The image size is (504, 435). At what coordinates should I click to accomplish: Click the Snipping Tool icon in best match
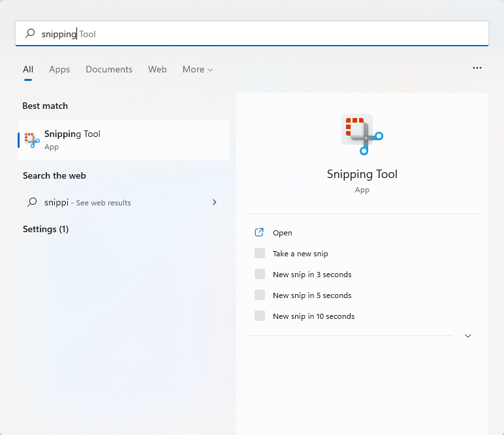coord(32,140)
